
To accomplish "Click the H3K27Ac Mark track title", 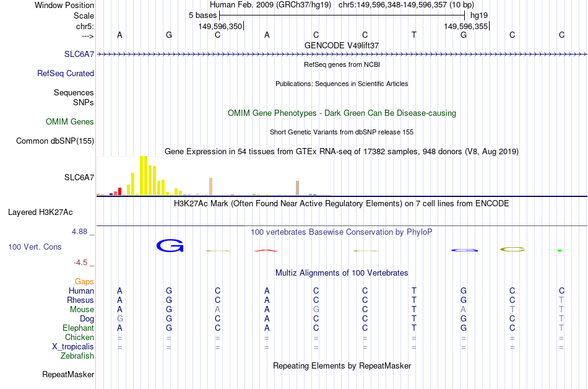I will click(x=342, y=204).
